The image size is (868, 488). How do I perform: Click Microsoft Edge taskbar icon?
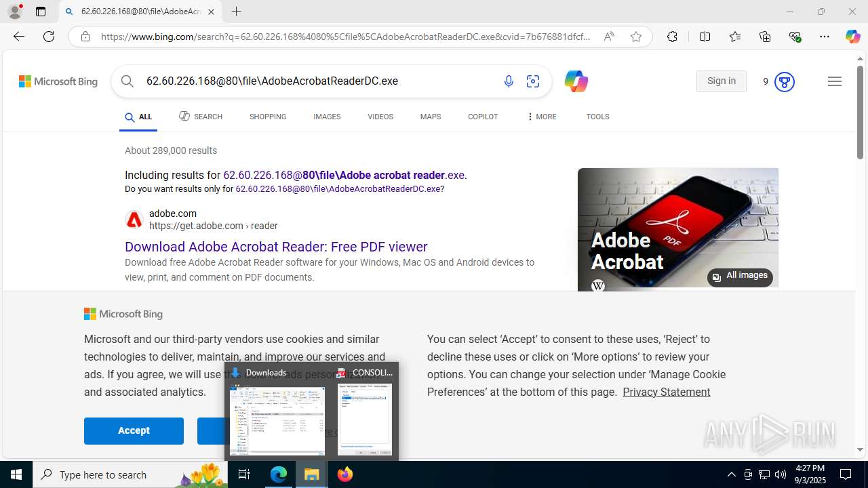(279, 474)
